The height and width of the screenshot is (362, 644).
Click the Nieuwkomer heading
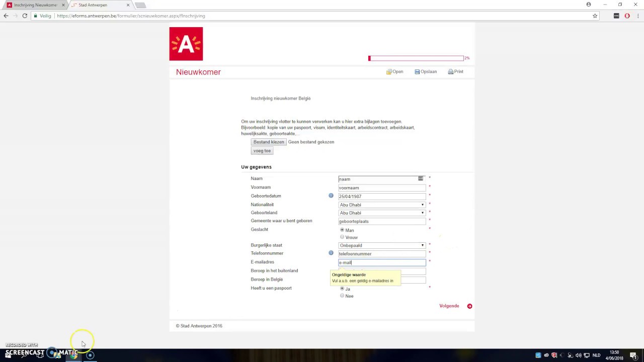[x=198, y=72]
